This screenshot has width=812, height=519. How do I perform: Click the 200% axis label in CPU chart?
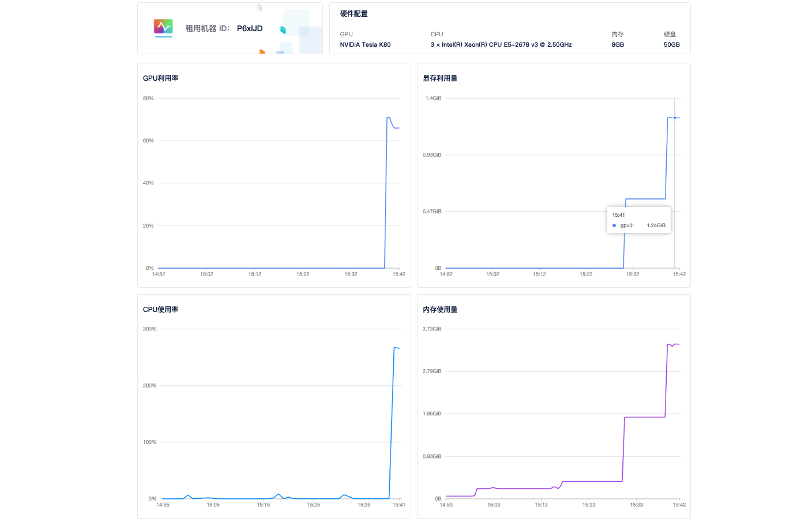149,386
